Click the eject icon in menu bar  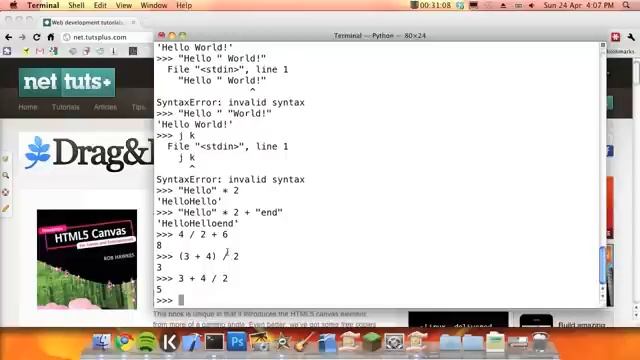[503, 5]
